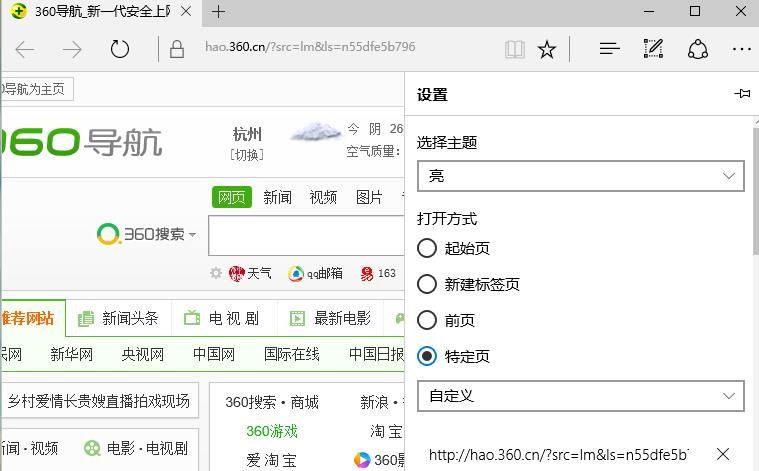Click inside the 360 search input box
This screenshot has width=759, height=471.
306,235
